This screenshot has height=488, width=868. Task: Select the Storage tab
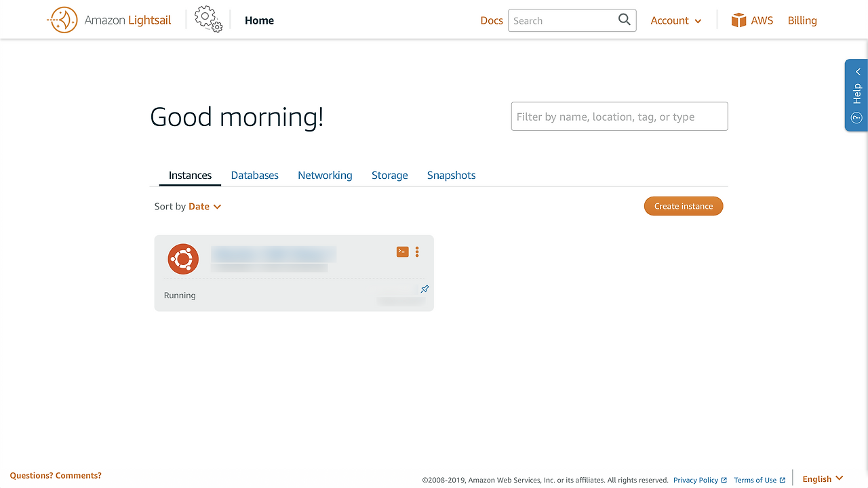pos(390,175)
